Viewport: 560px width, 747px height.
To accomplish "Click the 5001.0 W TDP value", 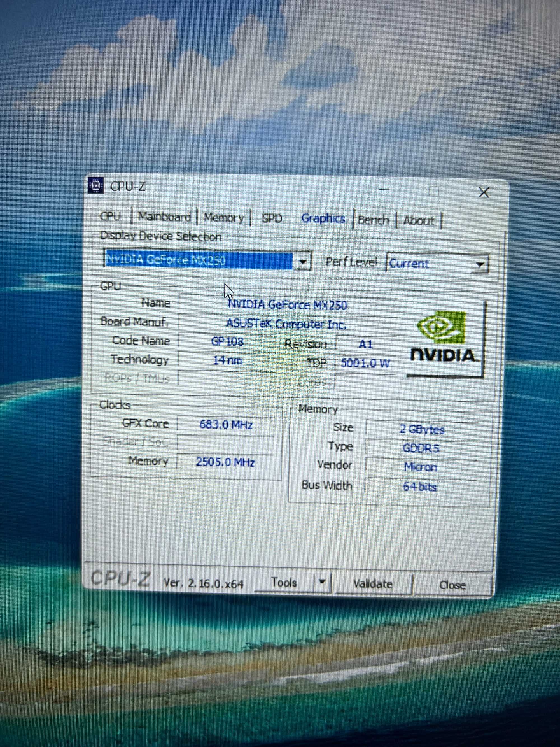I will click(x=366, y=363).
